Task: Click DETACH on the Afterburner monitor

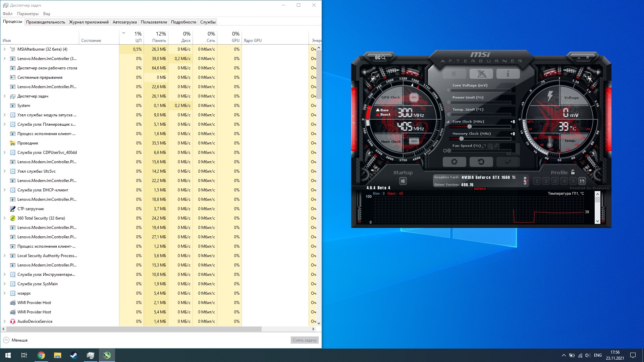Action: pos(480,189)
